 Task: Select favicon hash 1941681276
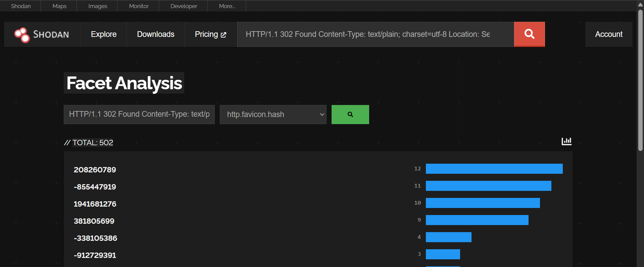[95, 204]
